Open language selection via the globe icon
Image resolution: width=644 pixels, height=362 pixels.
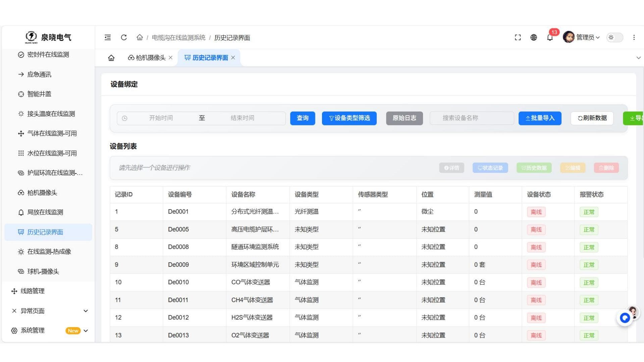pos(534,38)
